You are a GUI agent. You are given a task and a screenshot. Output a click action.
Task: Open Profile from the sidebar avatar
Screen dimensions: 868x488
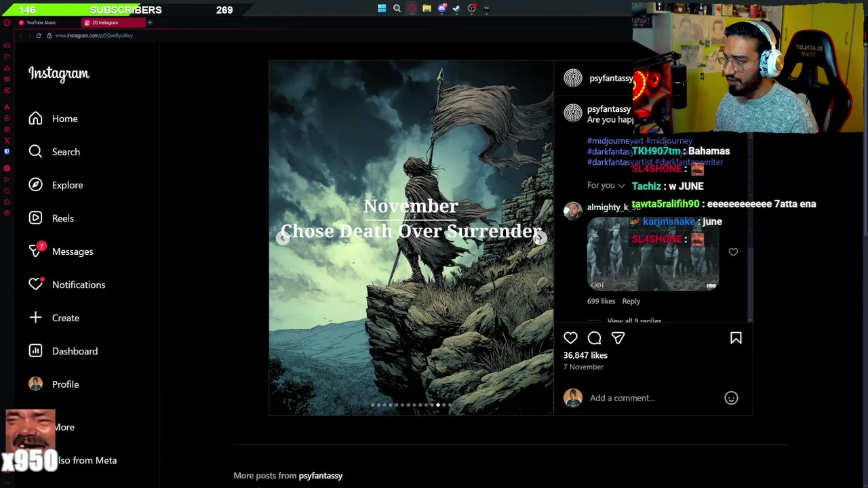click(54, 384)
